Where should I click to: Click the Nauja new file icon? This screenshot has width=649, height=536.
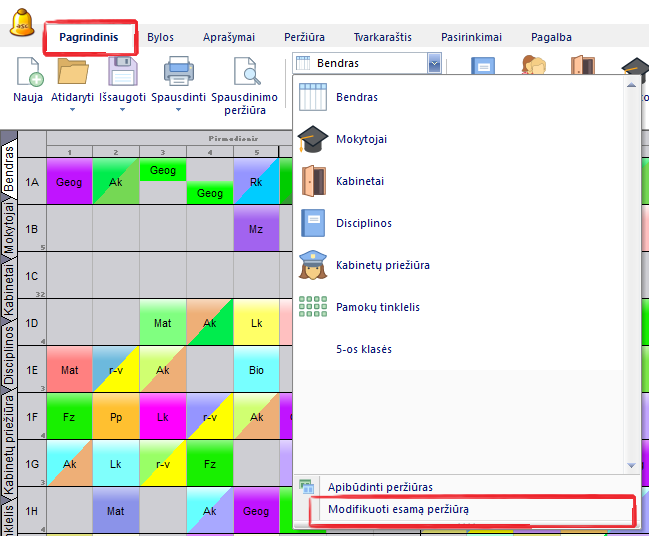pos(28,73)
